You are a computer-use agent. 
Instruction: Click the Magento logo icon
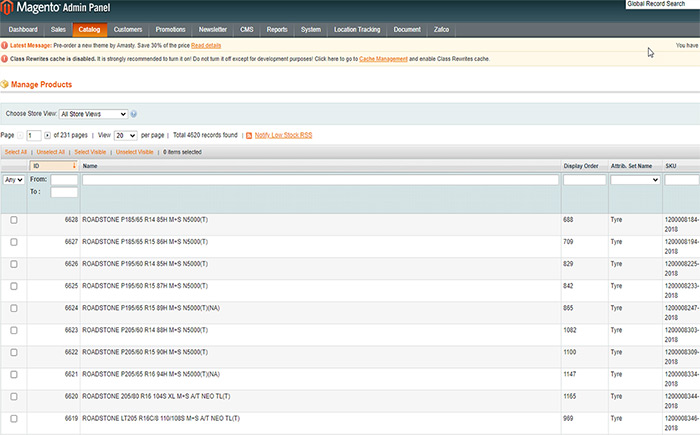click(7, 8)
